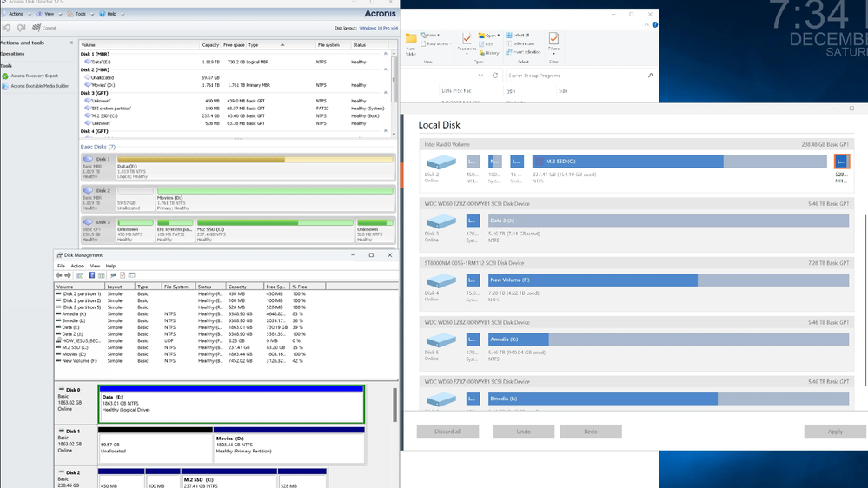Click Select none in Explorer ribbon
868x488 pixels.
(x=520, y=43)
